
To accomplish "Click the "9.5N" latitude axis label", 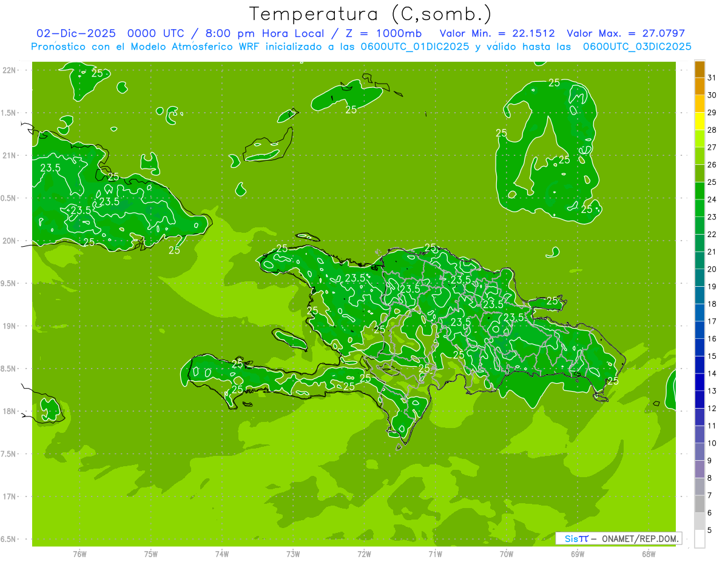I will click(x=9, y=284).
